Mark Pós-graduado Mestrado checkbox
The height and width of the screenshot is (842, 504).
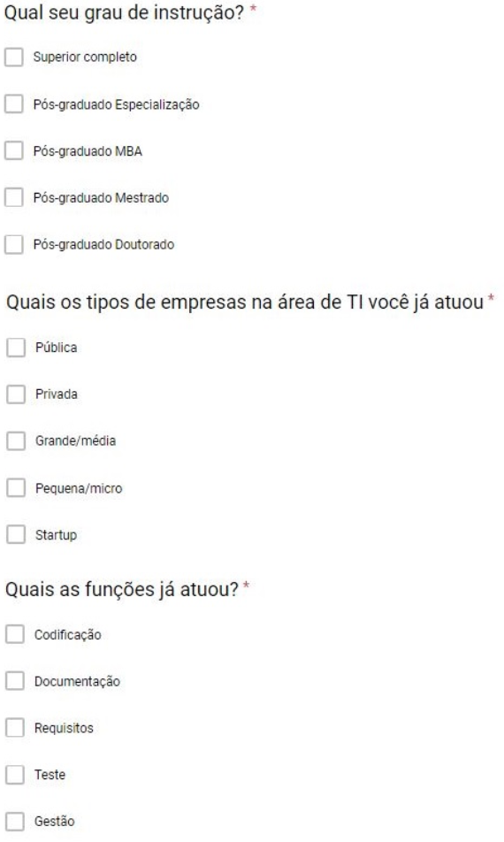pyautogui.click(x=14, y=197)
